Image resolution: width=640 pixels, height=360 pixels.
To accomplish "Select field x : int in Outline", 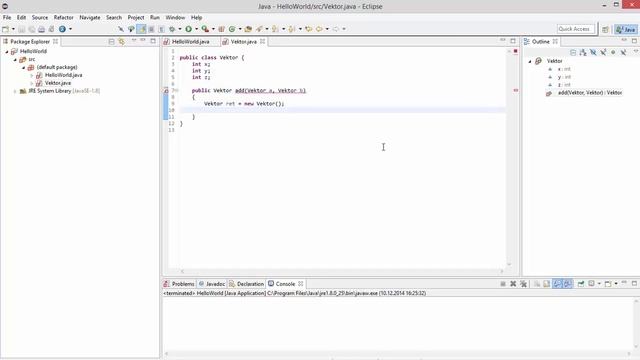I will (x=564, y=69).
